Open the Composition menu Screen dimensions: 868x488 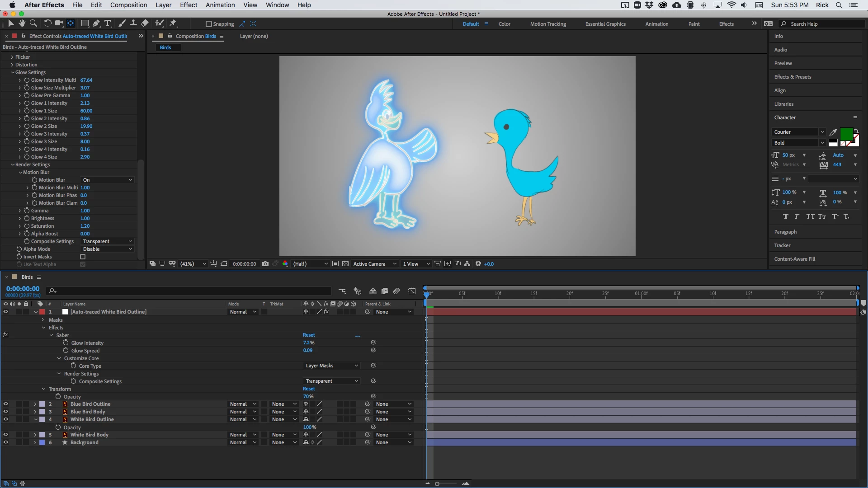coord(128,5)
